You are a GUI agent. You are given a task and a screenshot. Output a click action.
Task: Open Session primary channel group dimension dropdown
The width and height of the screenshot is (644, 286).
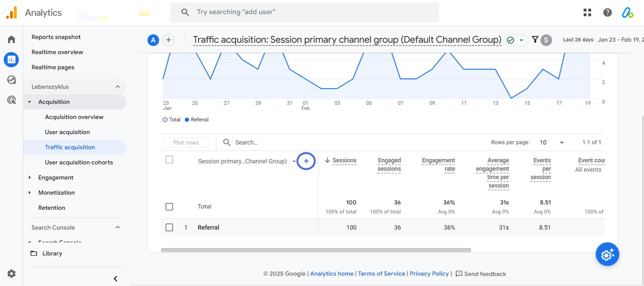(x=294, y=161)
